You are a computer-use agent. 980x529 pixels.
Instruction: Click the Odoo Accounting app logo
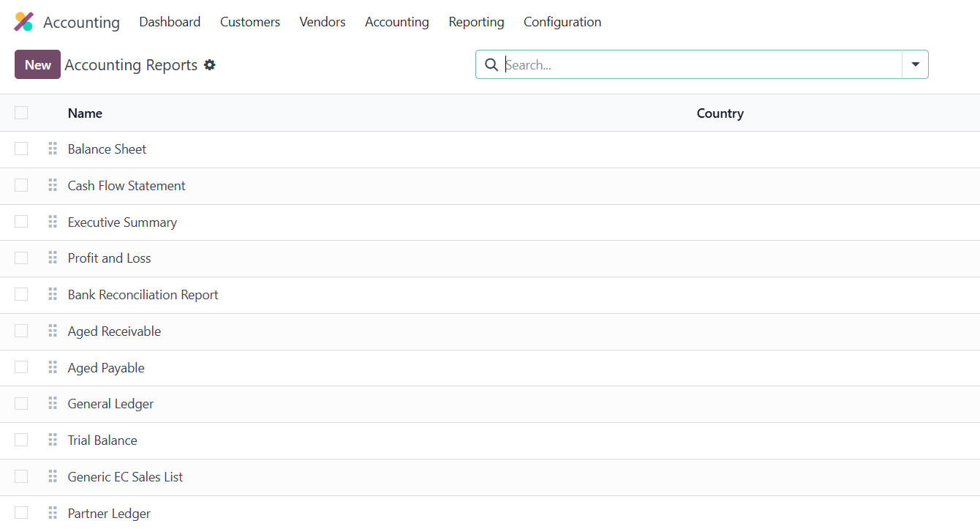click(24, 22)
